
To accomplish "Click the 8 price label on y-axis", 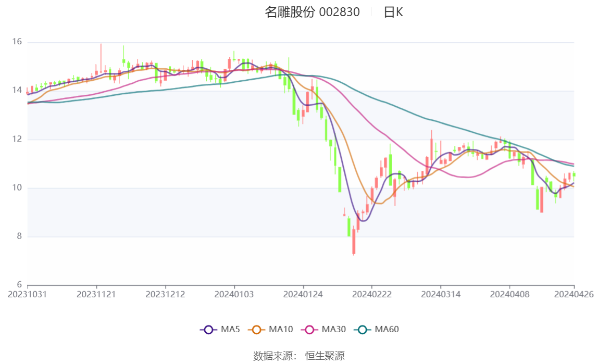I will (x=18, y=236).
